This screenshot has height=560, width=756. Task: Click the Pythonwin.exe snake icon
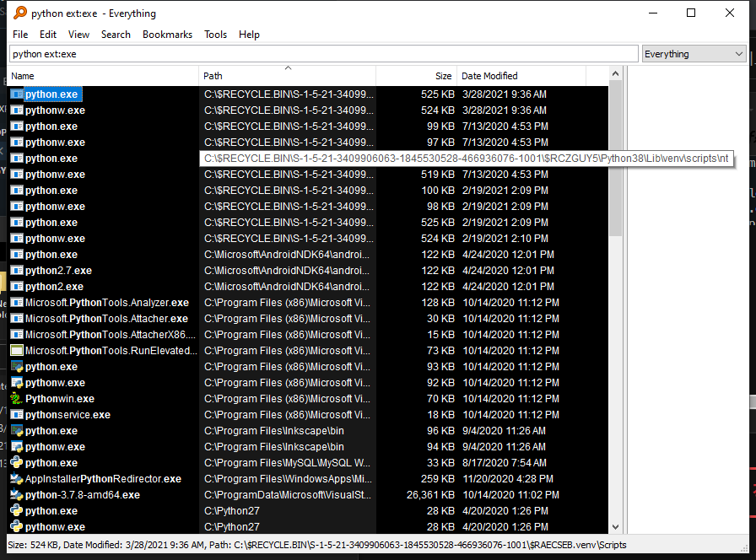tap(16, 399)
